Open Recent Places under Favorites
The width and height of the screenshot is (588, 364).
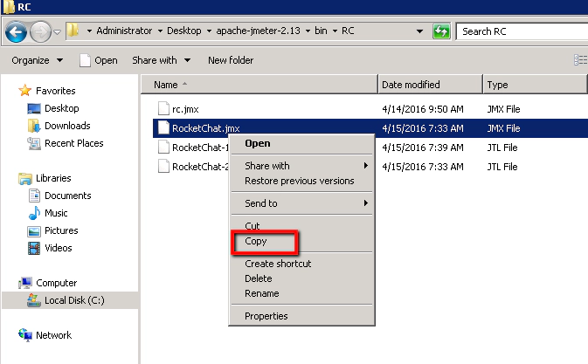pos(74,143)
